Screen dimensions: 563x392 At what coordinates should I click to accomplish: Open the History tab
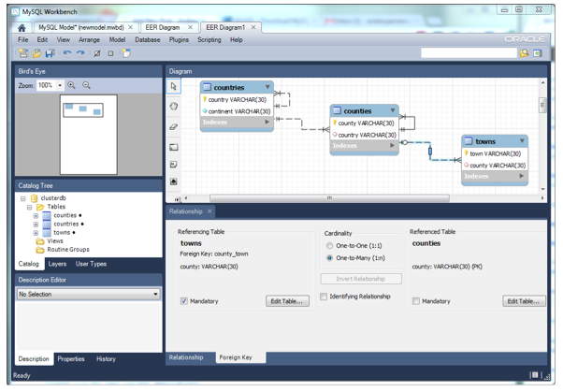(x=106, y=359)
